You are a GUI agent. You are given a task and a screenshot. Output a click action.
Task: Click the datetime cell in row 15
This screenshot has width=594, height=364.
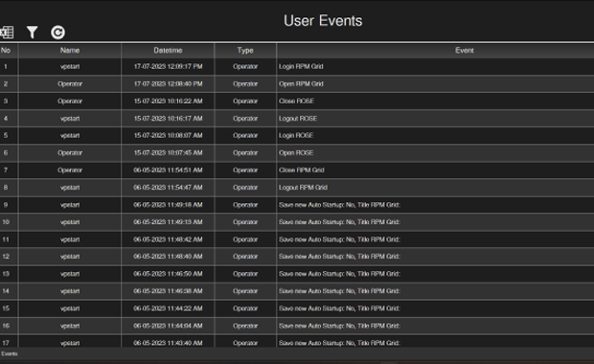pyautogui.click(x=168, y=308)
